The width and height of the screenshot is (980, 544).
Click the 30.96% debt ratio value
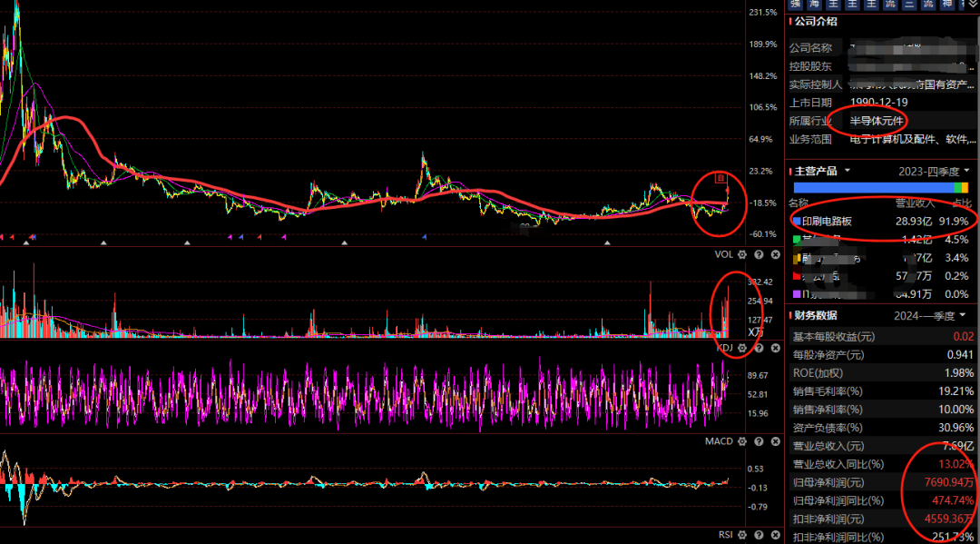coord(955,428)
